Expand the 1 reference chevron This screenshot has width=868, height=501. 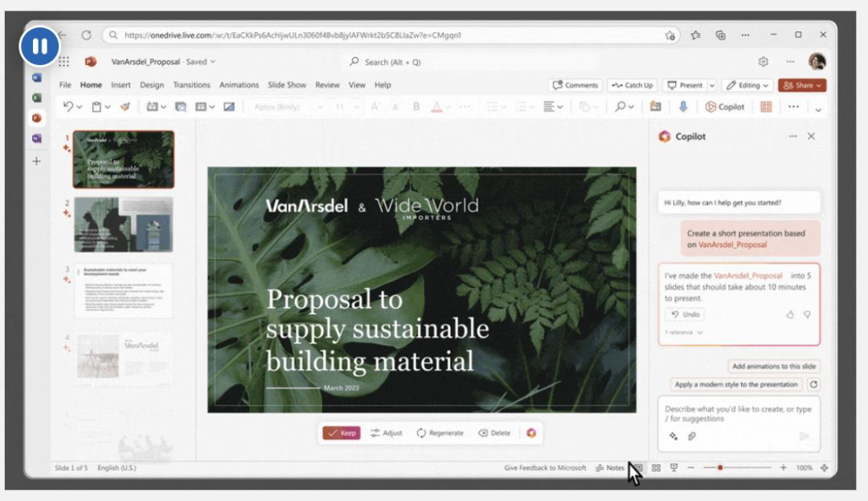[x=684, y=332]
